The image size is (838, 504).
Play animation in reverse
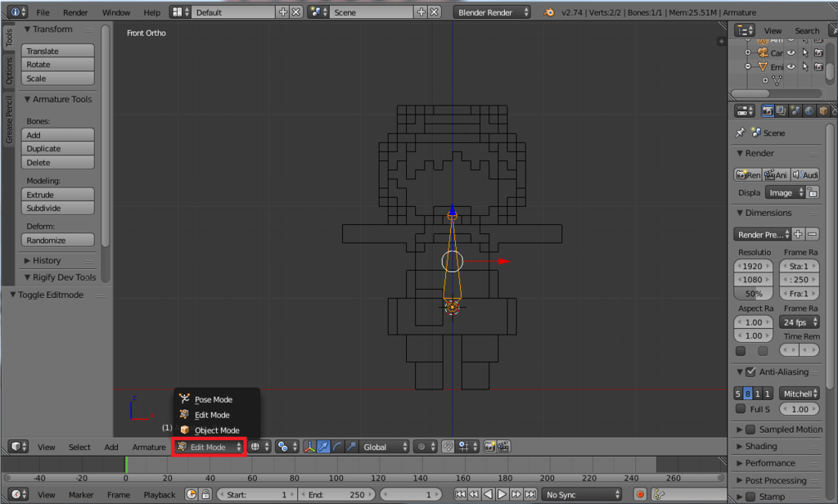(x=488, y=494)
